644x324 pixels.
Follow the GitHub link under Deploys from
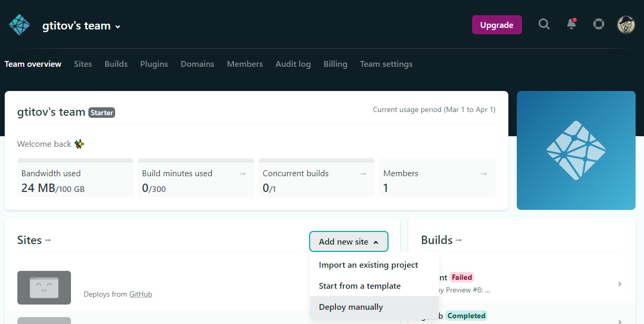point(141,295)
